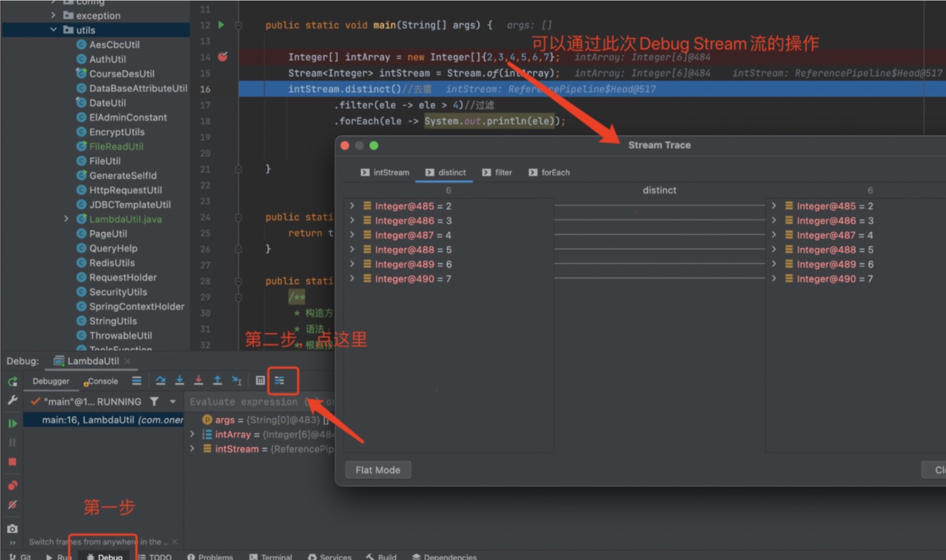Fold the main method at line 12
The height and width of the screenshot is (560, 946).
239,25
